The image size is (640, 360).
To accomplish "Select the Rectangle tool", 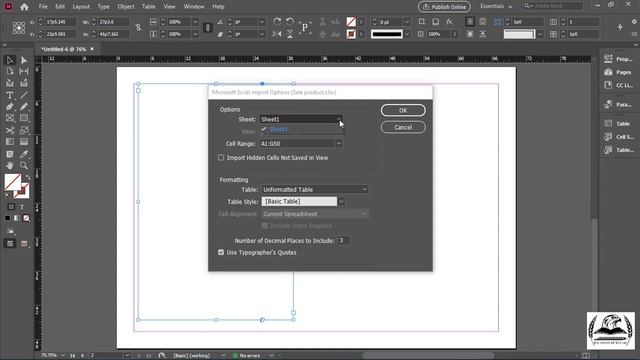I will (x=24, y=118).
